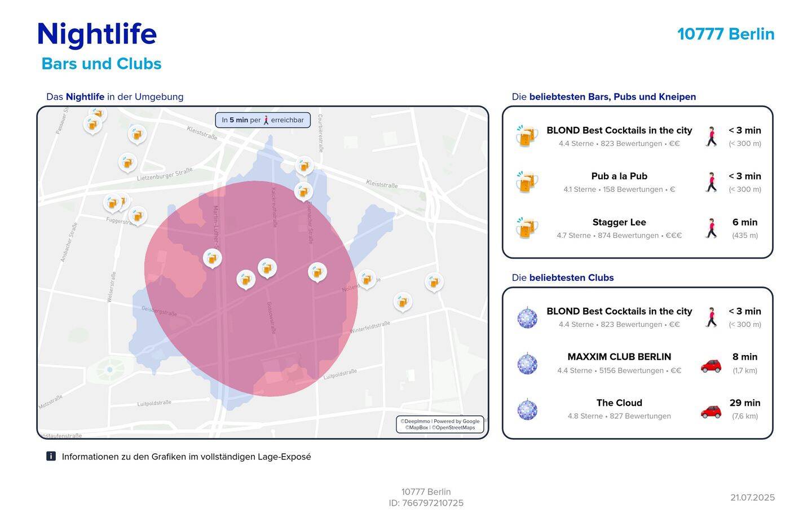Open the Informationen zu den Grafiken text link
Viewport: 812px width, 531px height.
click(186, 457)
